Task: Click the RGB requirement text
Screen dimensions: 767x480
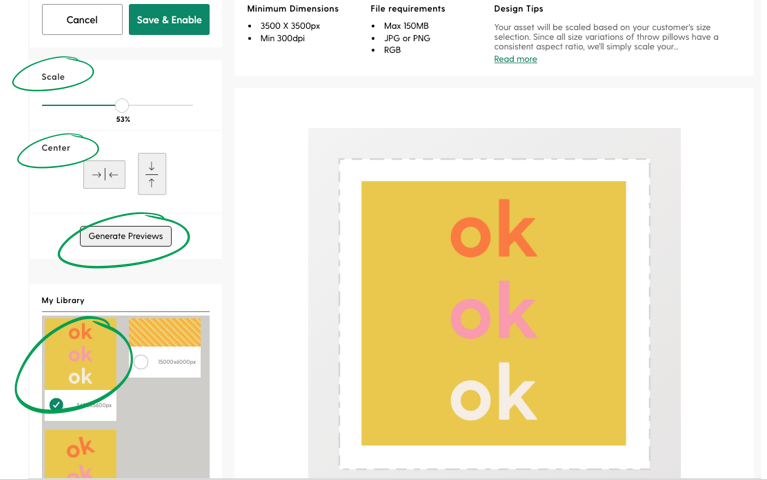Action: (x=392, y=50)
